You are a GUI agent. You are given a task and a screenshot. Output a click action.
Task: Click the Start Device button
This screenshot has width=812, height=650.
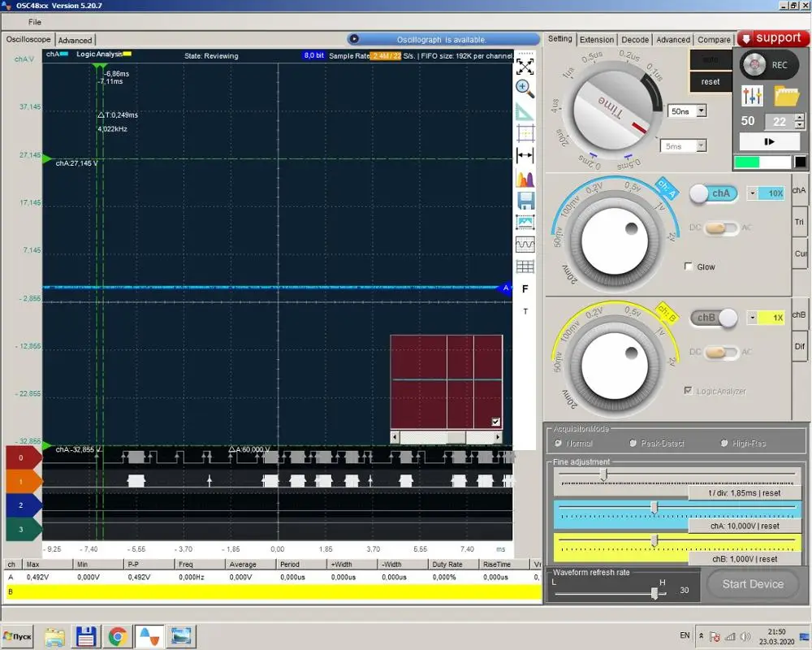coord(753,584)
